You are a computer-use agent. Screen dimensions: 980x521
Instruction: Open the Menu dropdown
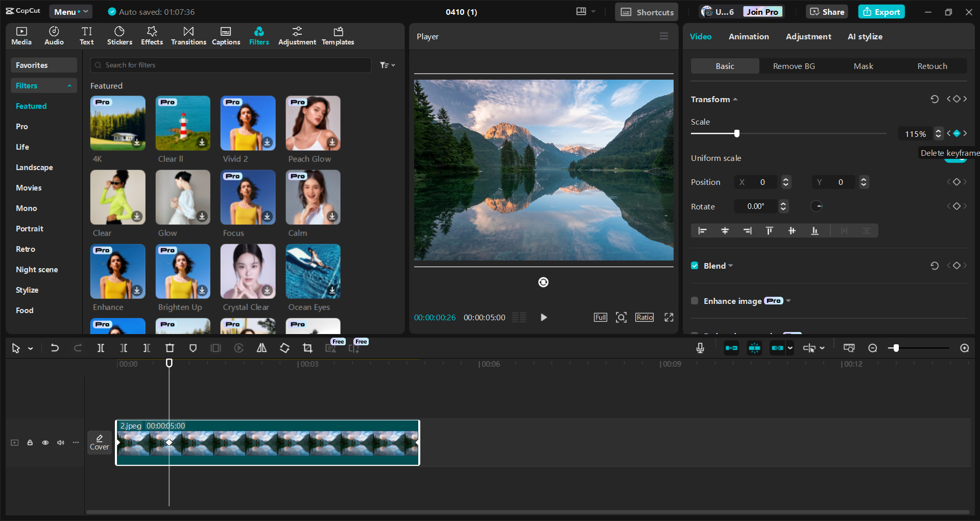pos(70,11)
